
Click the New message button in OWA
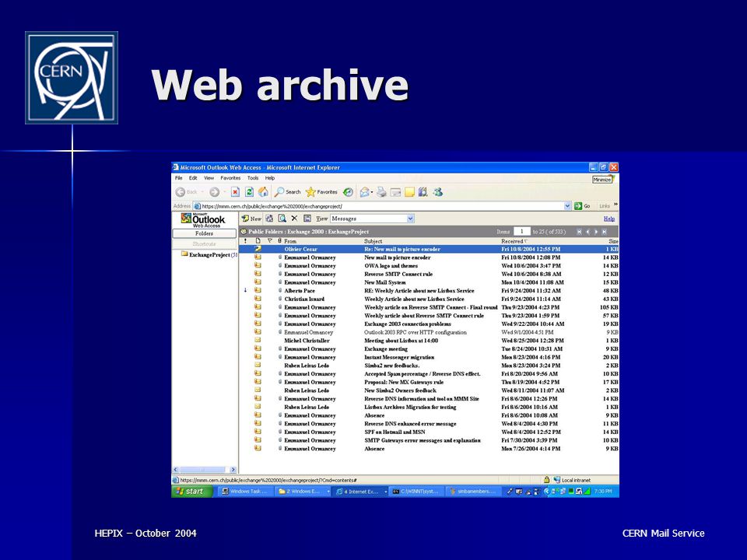point(251,219)
